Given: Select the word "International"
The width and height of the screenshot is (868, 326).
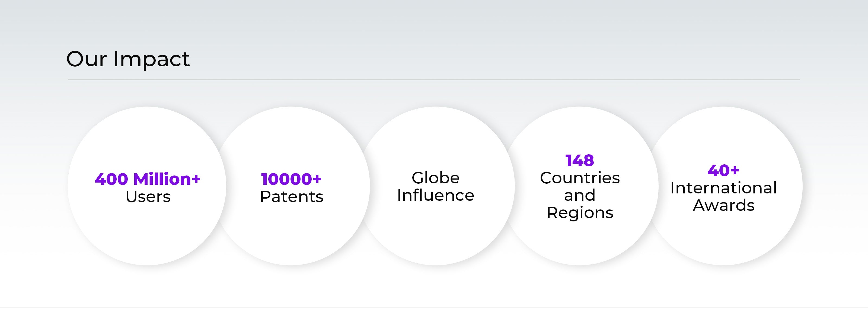Looking at the screenshot, I should click(x=723, y=188).
